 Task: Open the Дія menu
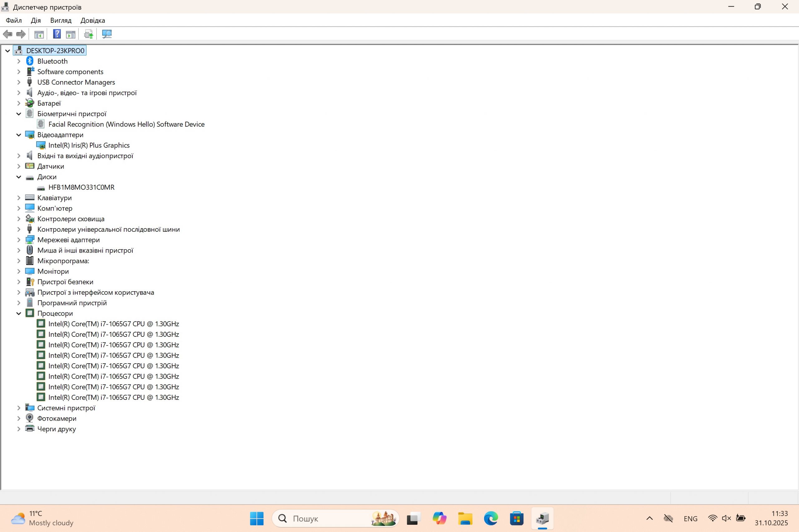coord(36,20)
